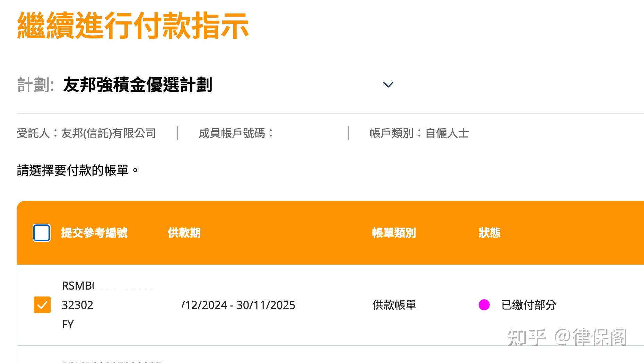This screenshot has height=363, width=644.
Task: Select the 受託人 友邦(信託)有限公司 text
Action: (86, 133)
